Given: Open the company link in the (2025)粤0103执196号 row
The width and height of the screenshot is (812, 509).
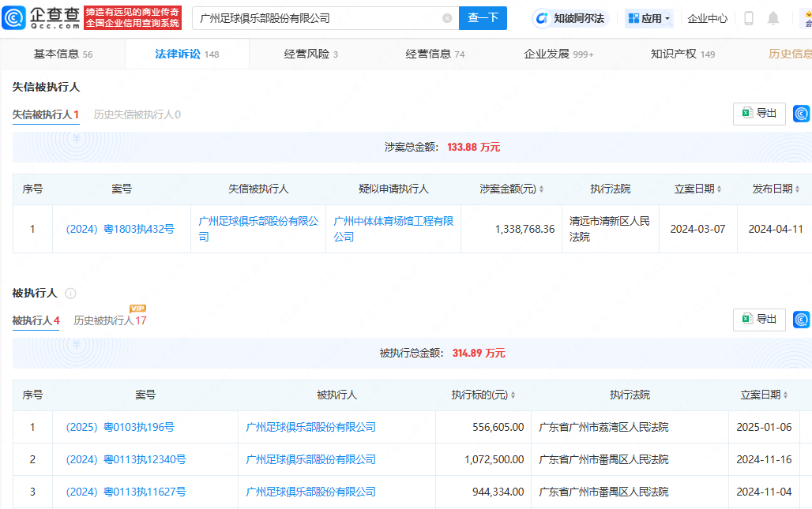Looking at the screenshot, I should click(310, 427).
